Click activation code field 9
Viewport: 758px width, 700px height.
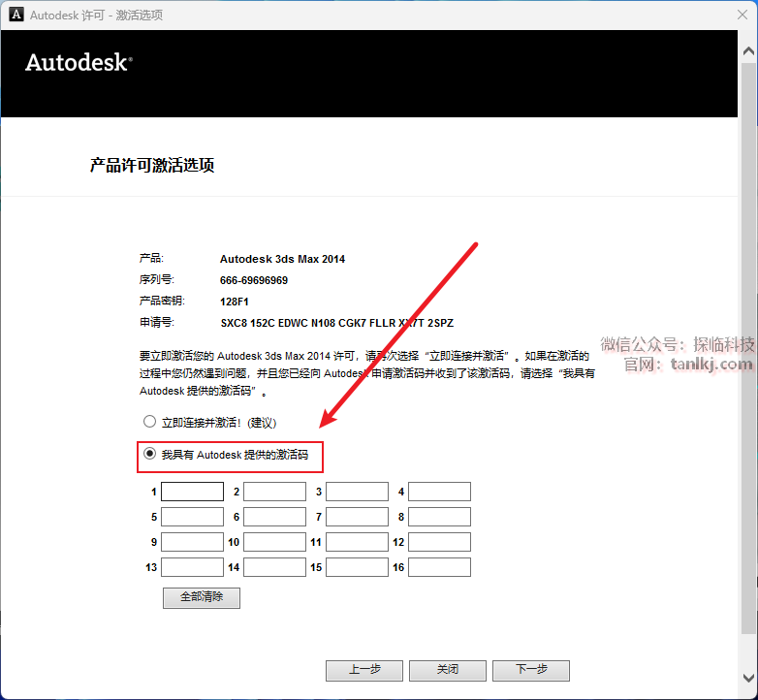pyautogui.click(x=192, y=542)
